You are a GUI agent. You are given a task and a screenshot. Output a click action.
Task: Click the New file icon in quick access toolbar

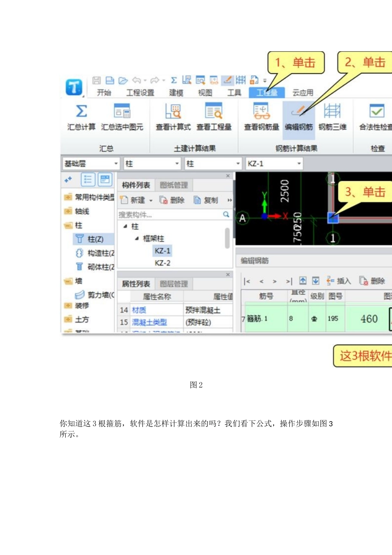point(110,80)
